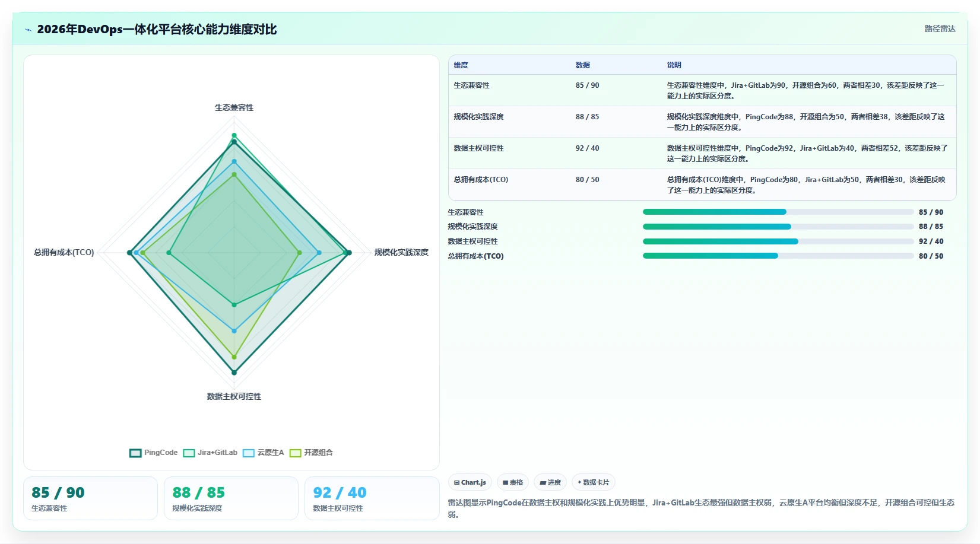Click the square icon in the 表格 chip
The height and width of the screenshot is (544, 980).
tap(505, 482)
